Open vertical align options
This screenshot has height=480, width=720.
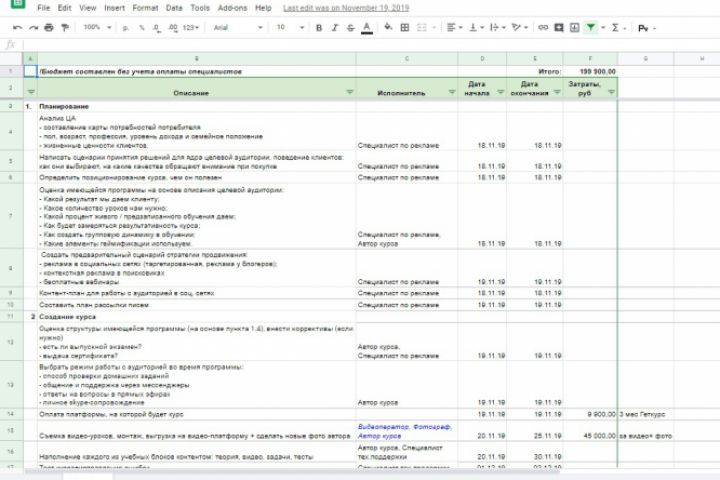476,28
